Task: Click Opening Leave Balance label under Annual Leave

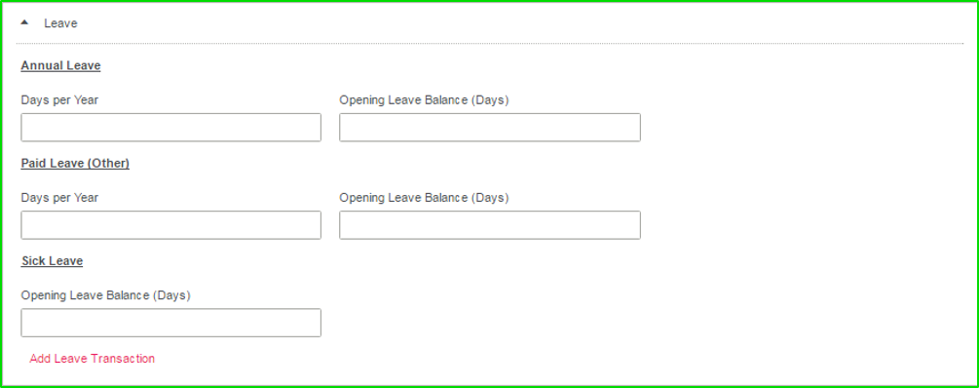Action: pyautogui.click(x=425, y=100)
